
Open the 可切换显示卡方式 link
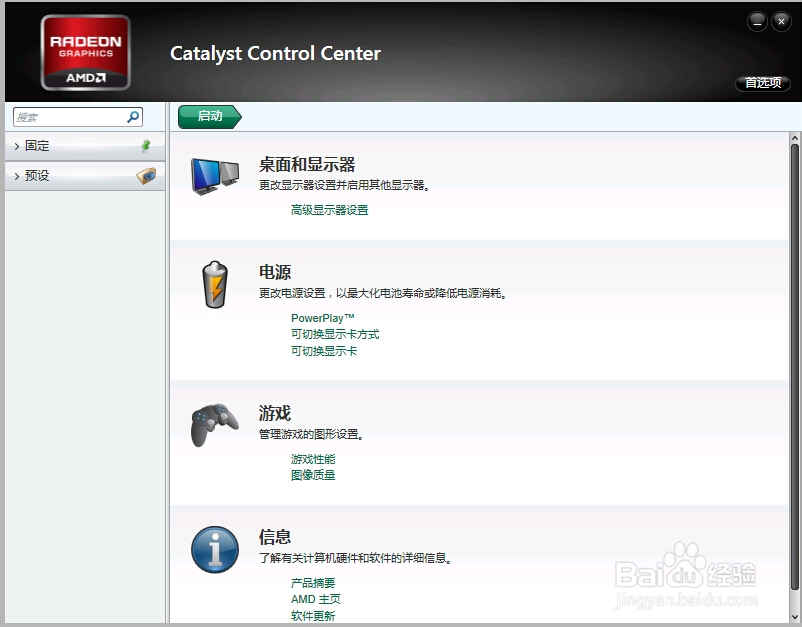335,334
